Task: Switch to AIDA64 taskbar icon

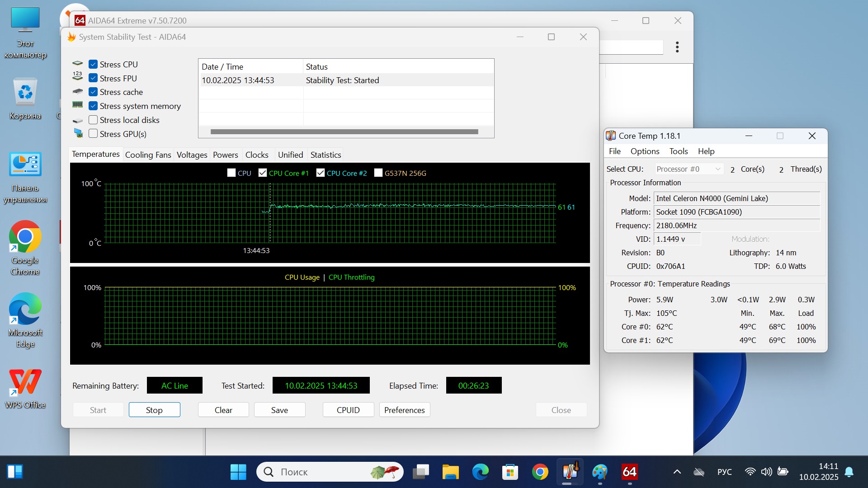Action: 629,472
